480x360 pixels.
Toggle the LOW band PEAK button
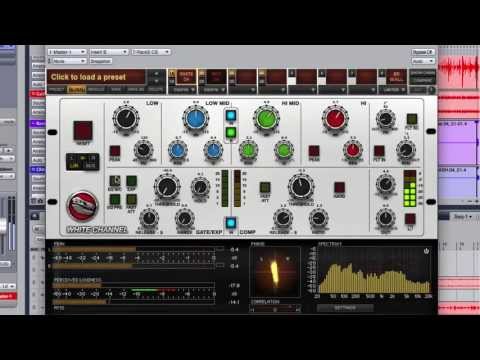115,151
